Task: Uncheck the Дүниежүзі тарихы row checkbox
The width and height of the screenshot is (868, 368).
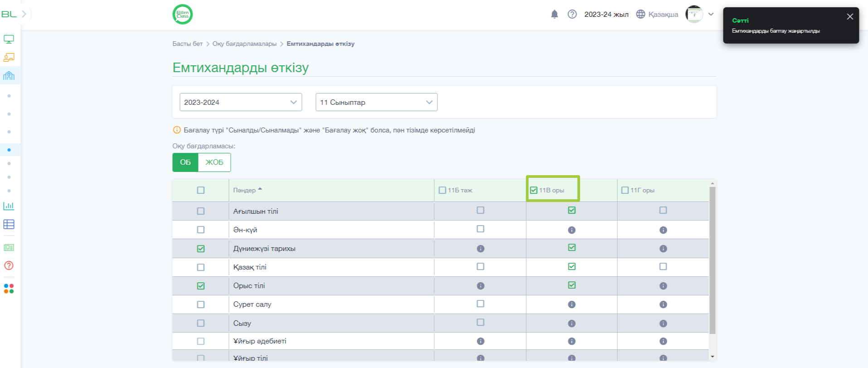Action: 201,249
